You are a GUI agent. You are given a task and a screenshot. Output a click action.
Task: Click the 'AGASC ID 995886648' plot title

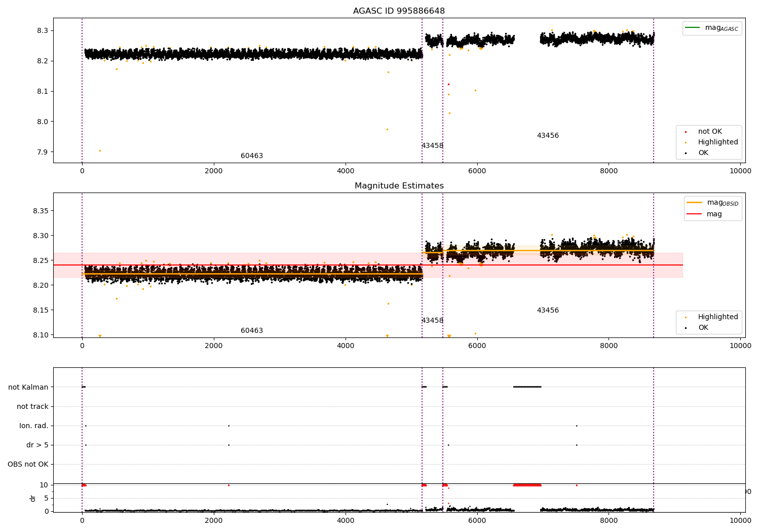399,11
